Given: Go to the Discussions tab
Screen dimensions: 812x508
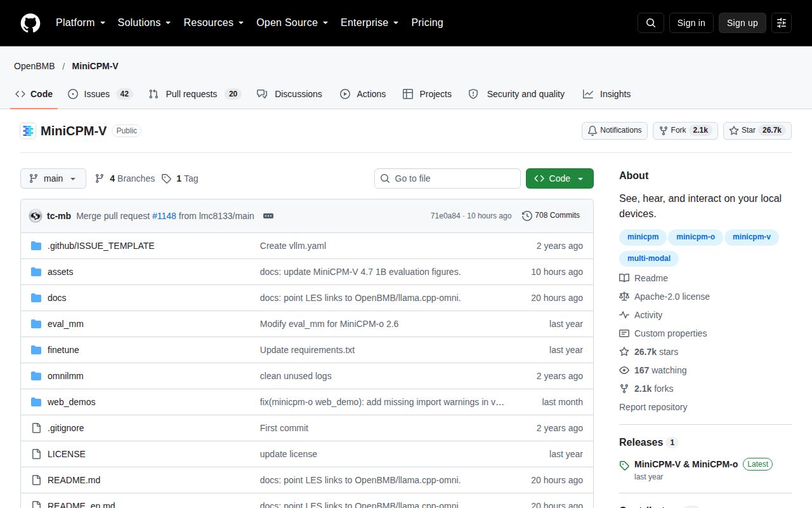Looking at the screenshot, I should (289, 94).
